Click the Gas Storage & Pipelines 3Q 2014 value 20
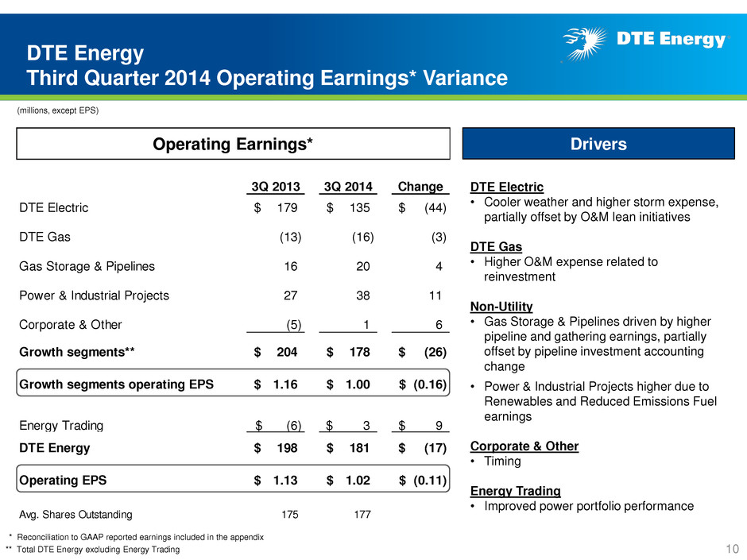The height and width of the screenshot is (560, 747). click(363, 266)
